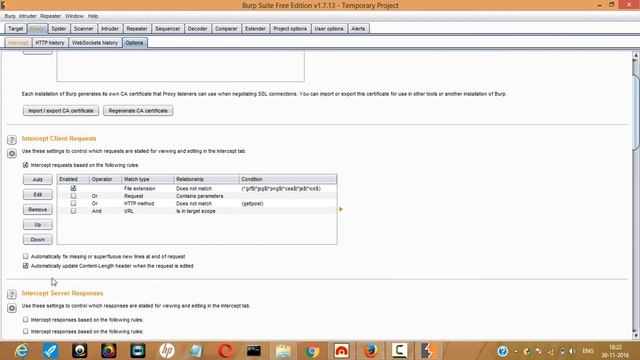Sort rules by the Condition column header
This screenshot has width=640, height=360.
coord(288,179)
